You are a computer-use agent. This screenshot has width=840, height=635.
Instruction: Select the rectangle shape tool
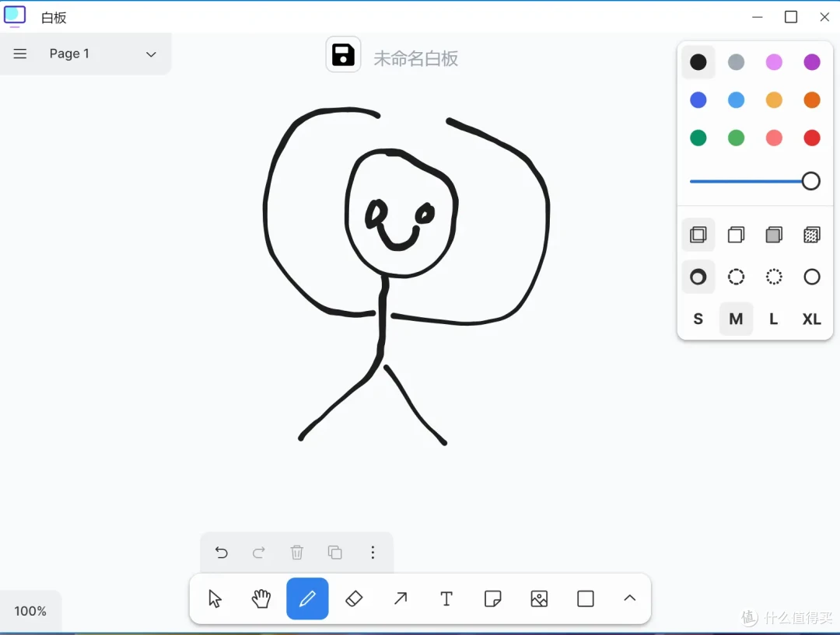coord(586,598)
